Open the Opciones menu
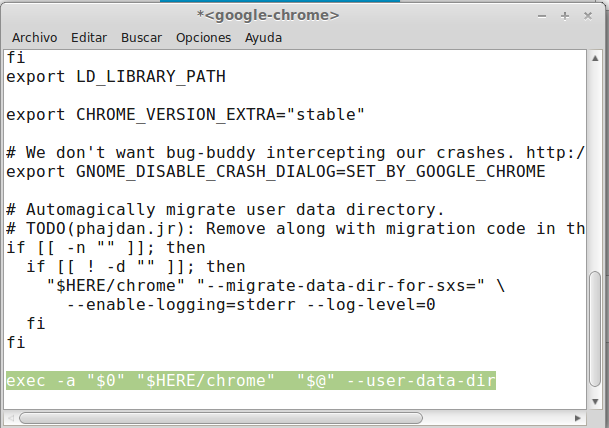The width and height of the screenshot is (609, 428). 204,38
